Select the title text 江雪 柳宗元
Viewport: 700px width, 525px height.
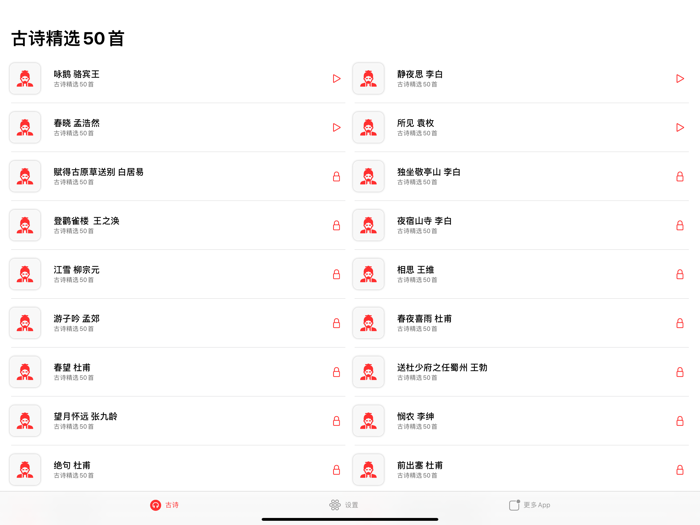76,270
